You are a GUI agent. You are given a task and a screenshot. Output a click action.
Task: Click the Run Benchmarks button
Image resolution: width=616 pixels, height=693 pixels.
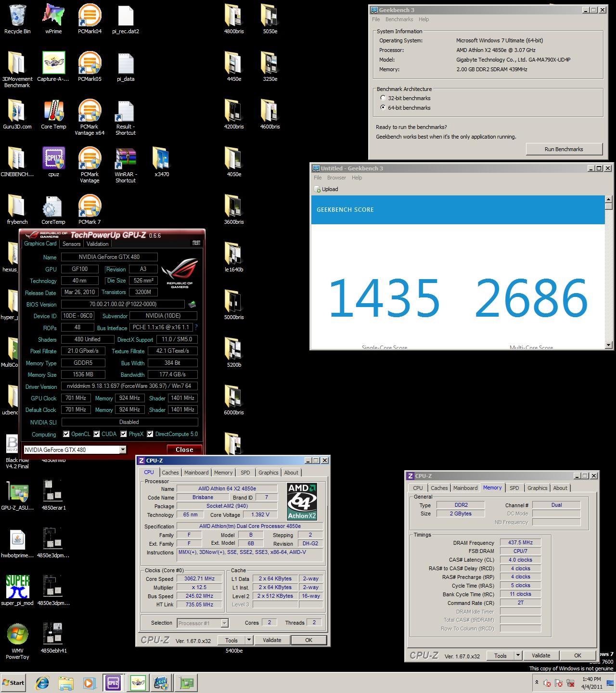[x=564, y=149]
